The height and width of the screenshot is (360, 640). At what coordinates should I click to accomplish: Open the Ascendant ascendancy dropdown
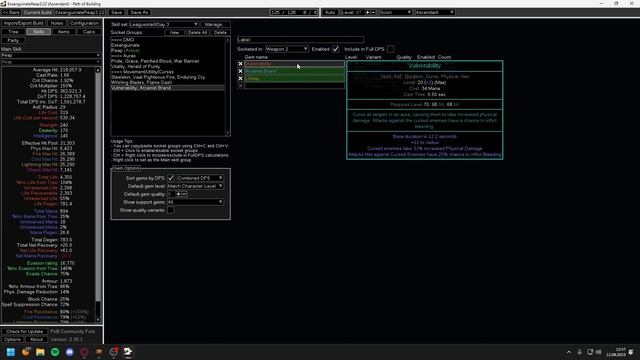click(435, 12)
